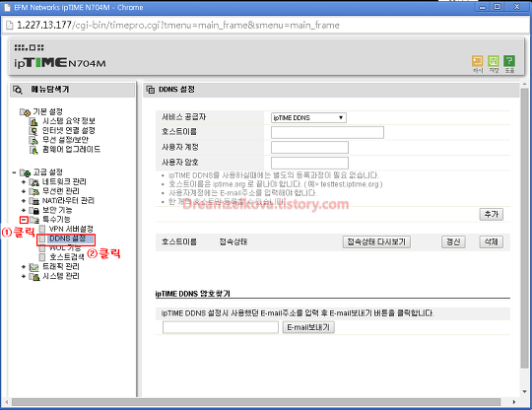532x410 pixels.
Task: Select VPN 서버설정 in the tree
Action: point(71,229)
